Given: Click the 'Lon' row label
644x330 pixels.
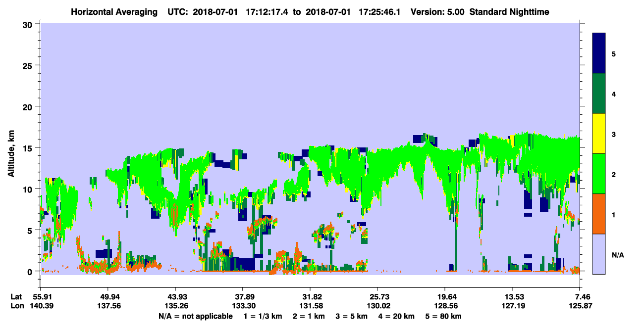Looking at the screenshot, I should [x=16, y=306].
